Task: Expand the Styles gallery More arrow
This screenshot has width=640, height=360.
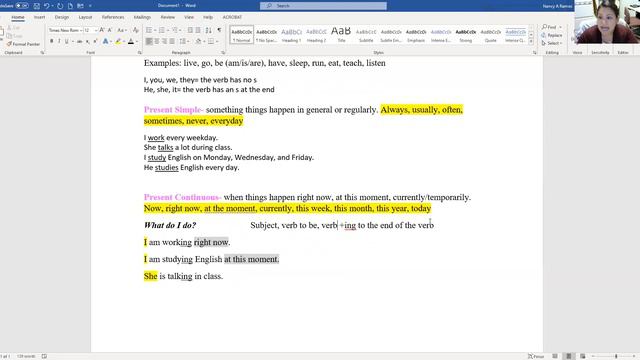Action: pos(531,42)
